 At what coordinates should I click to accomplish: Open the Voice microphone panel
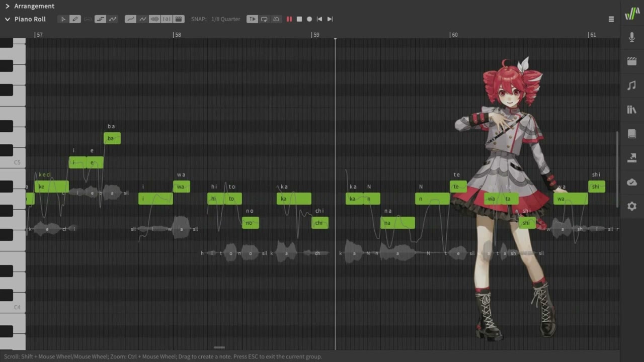click(x=632, y=37)
